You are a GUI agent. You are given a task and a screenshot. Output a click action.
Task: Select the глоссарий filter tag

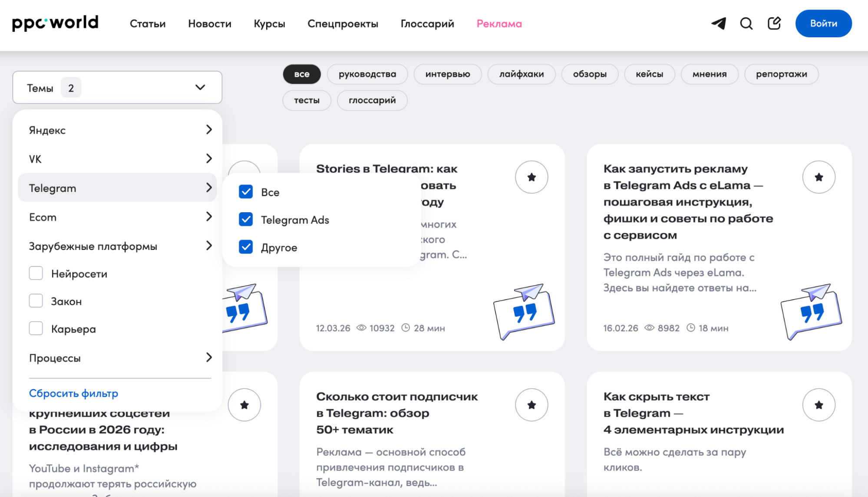pyautogui.click(x=372, y=100)
